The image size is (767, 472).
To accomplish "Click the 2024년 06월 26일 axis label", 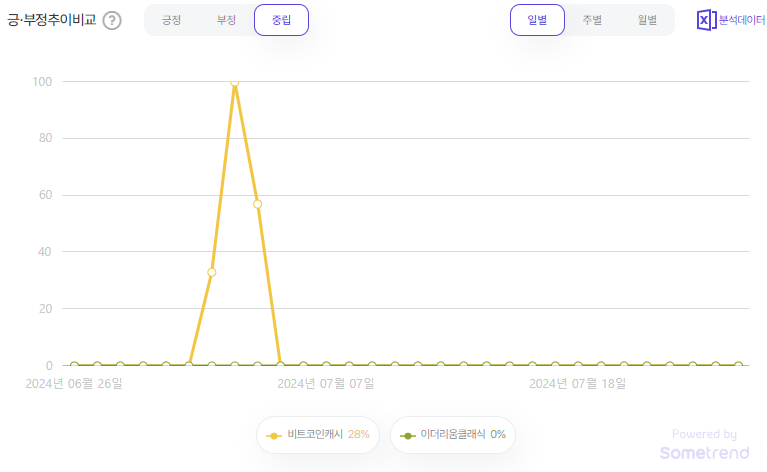I will (x=74, y=383).
